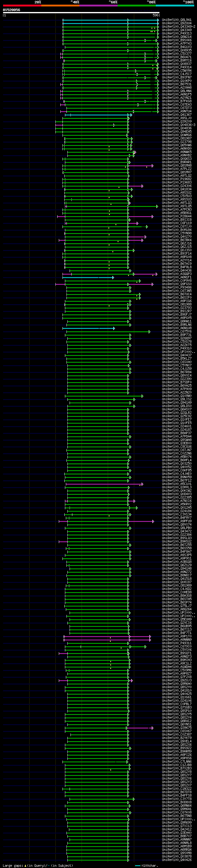Select the UniRef100_A2XHA8 label
Screen dimensions: 197x868
[x=176, y=88]
